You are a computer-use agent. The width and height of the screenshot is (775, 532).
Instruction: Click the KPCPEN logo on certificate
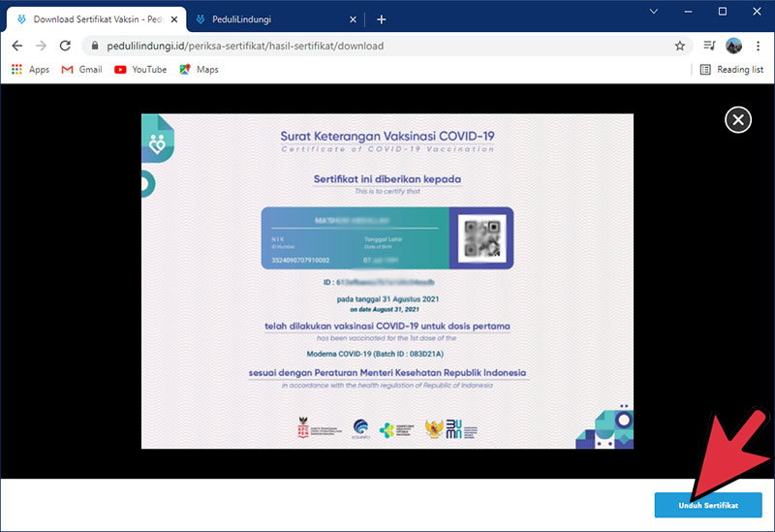[x=319, y=427]
